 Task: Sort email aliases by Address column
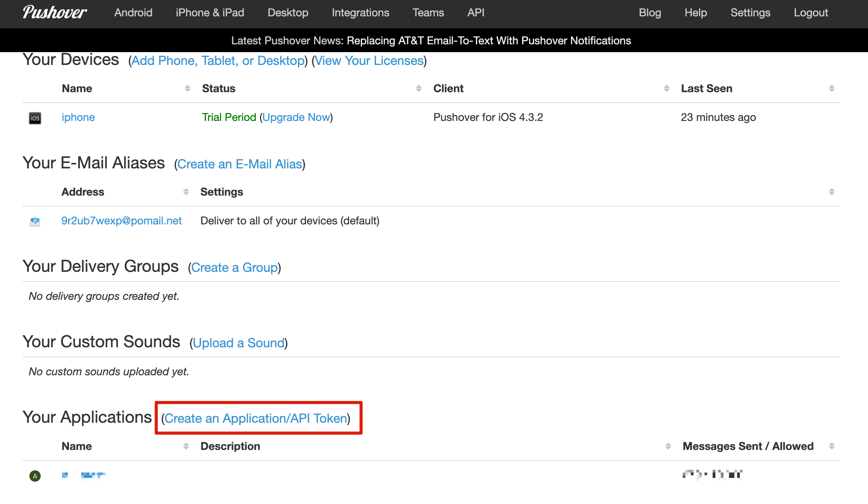pos(186,192)
